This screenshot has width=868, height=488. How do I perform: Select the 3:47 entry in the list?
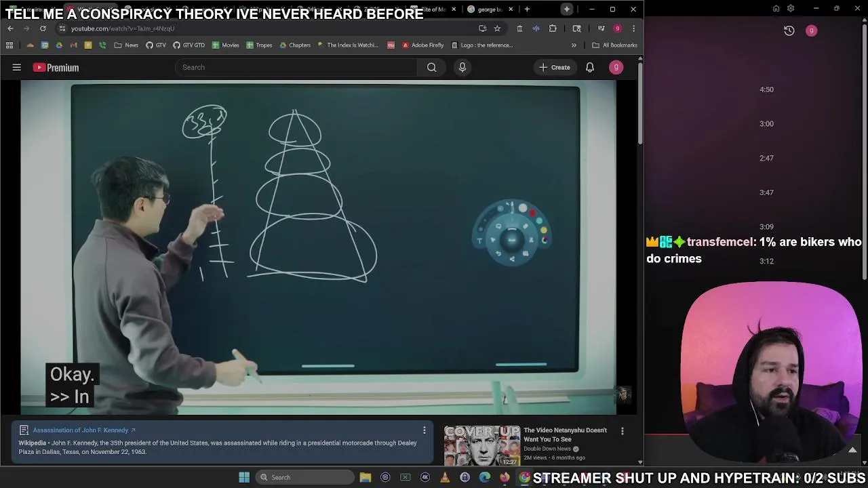pos(766,192)
